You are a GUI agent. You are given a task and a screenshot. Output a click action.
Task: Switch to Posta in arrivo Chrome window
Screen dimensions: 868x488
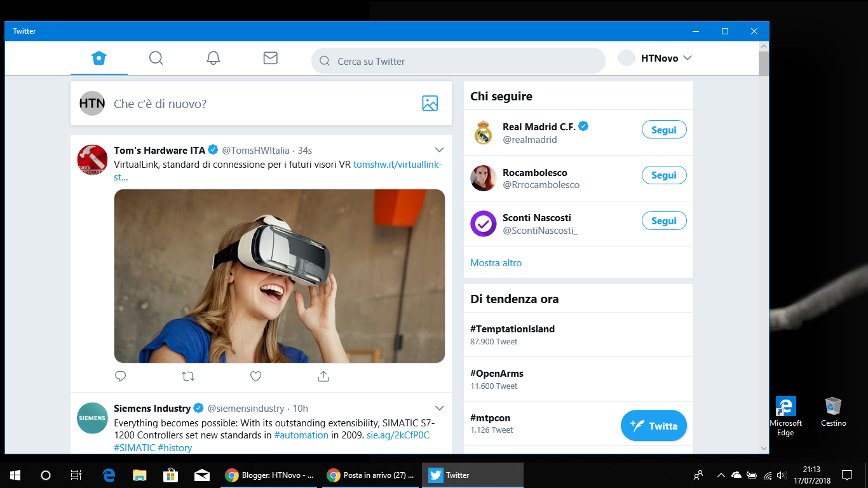372,475
